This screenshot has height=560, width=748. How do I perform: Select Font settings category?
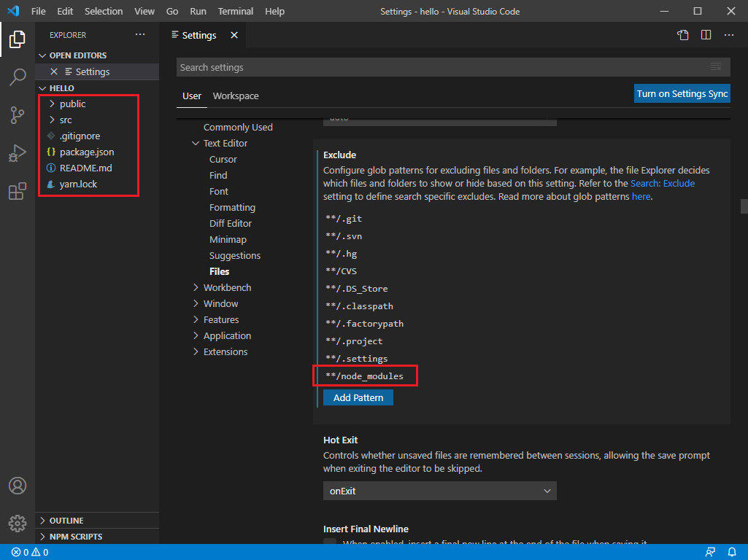coord(219,191)
